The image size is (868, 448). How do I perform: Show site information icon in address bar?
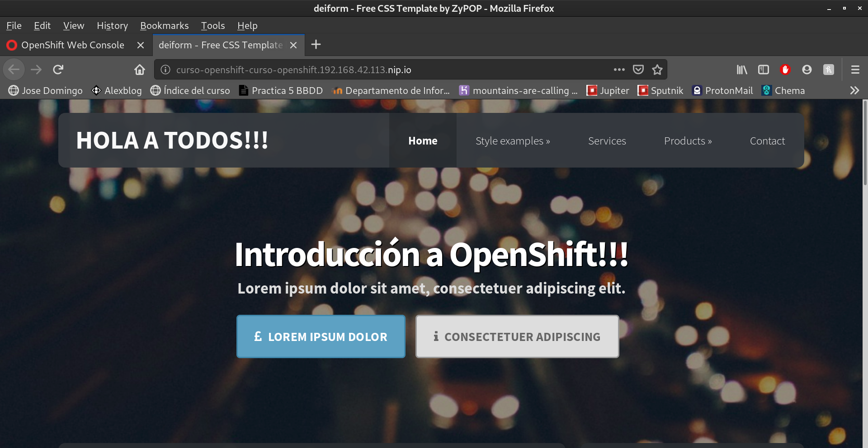pos(165,70)
